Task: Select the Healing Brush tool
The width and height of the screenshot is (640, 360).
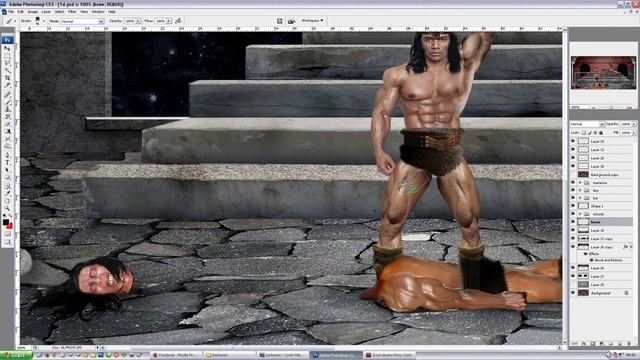Action: [7, 94]
